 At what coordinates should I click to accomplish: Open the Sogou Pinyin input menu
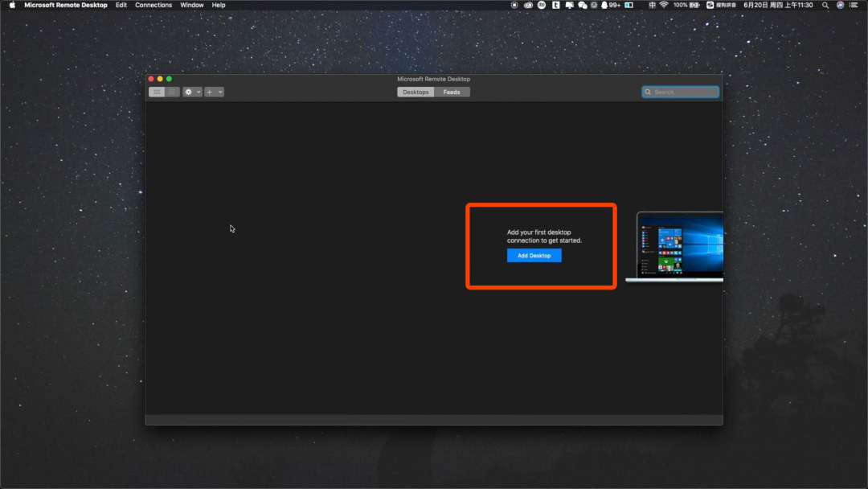pos(721,5)
